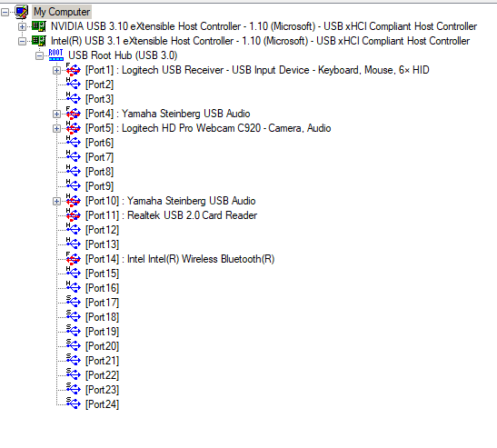
Task: Click the USB icon beside Port6
Action: (74, 142)
